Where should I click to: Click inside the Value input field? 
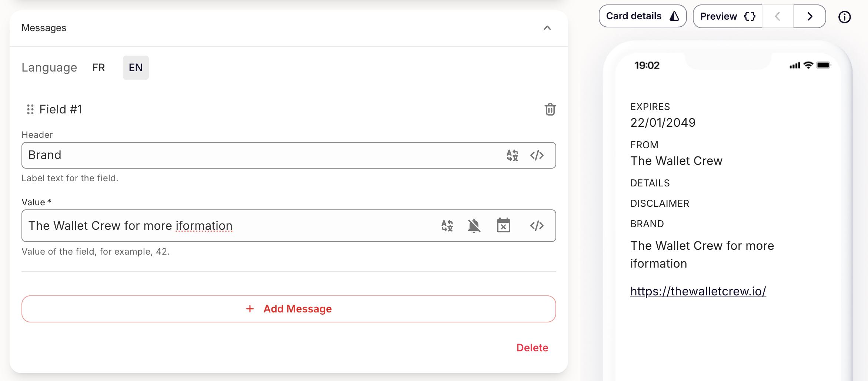coord(222,225)
